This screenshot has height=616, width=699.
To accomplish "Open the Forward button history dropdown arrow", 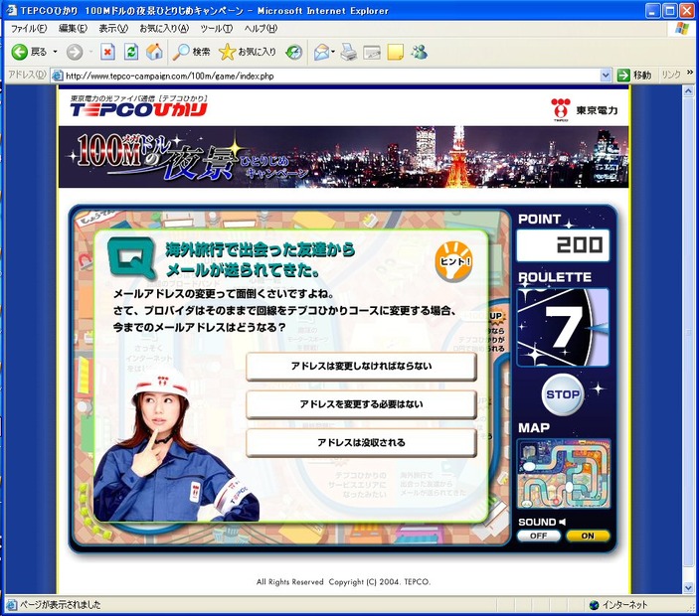I will (90, 52).
